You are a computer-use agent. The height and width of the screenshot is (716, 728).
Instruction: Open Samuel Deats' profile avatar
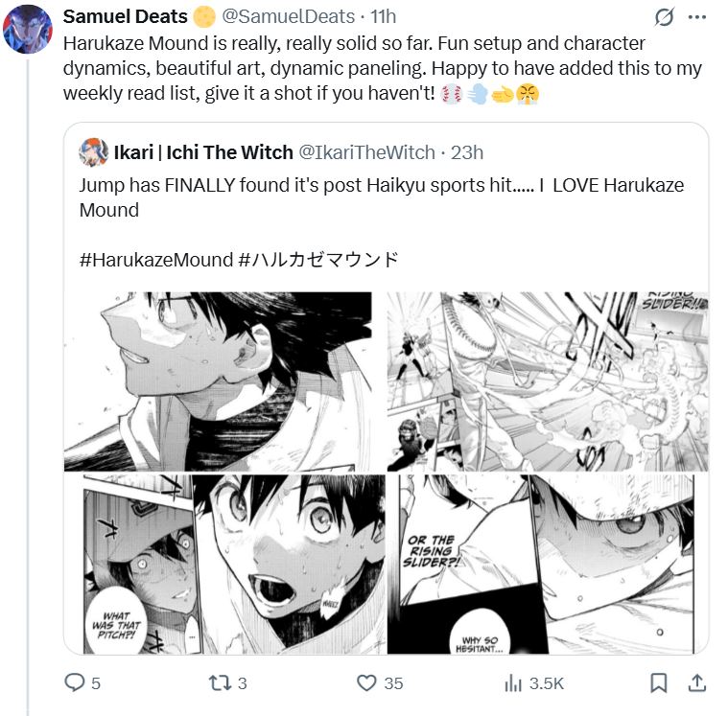click(28, 29)
